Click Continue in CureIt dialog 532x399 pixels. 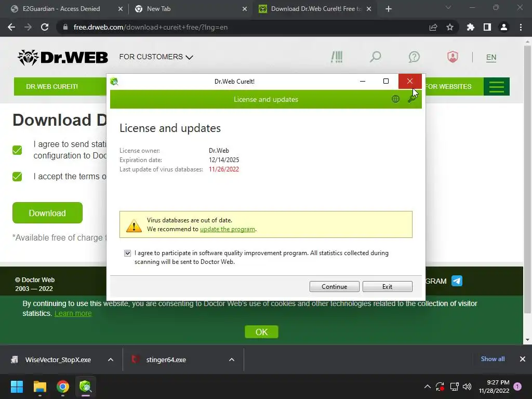pos(334,286)
